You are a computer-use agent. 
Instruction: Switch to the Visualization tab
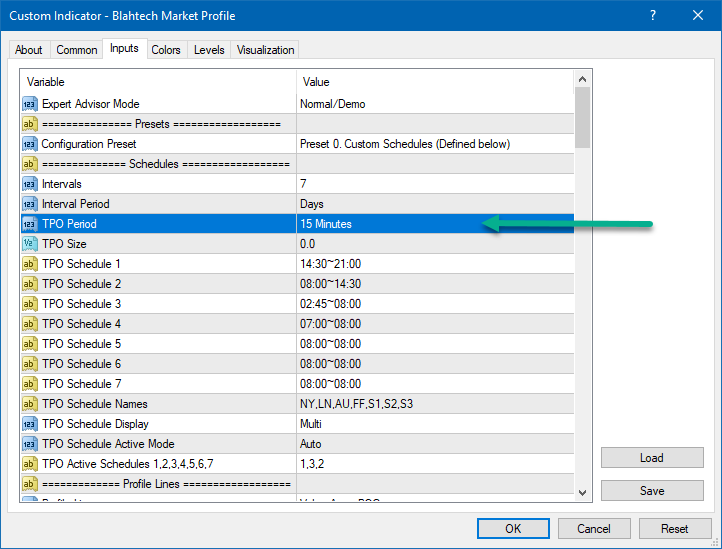[x=265, y=50]
